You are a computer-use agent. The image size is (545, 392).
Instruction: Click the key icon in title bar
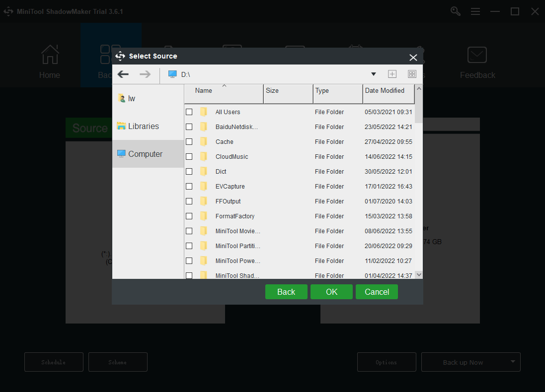pos(455,11)
